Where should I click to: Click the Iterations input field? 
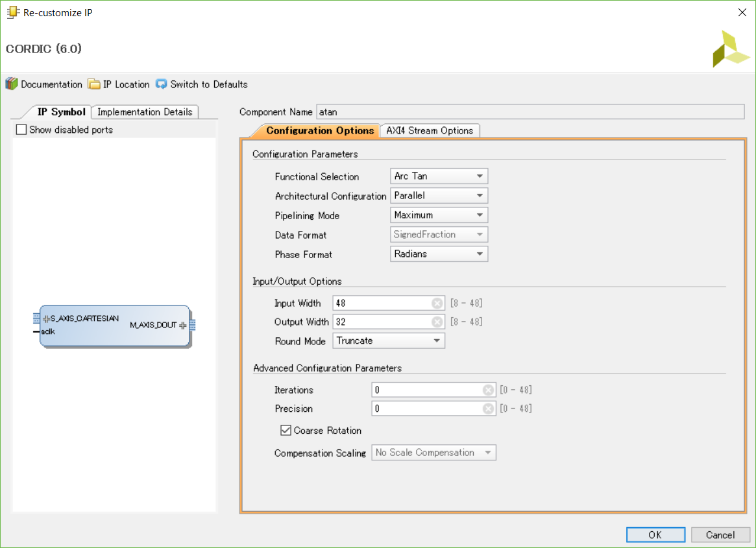tap(433, 390)
